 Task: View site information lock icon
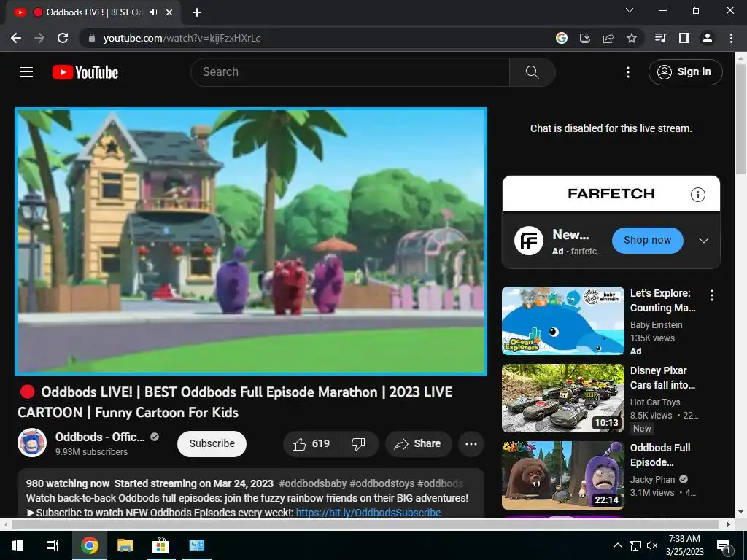click(92, 38)
